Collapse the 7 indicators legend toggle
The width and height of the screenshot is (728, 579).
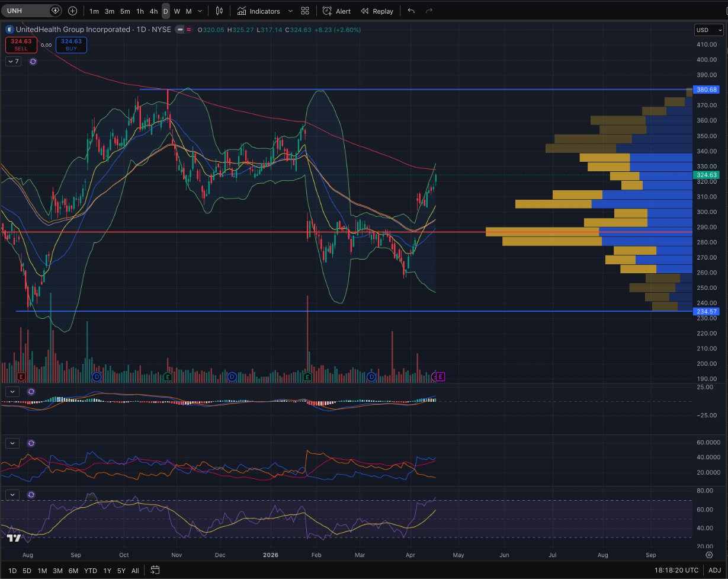(x=14, y=61)
